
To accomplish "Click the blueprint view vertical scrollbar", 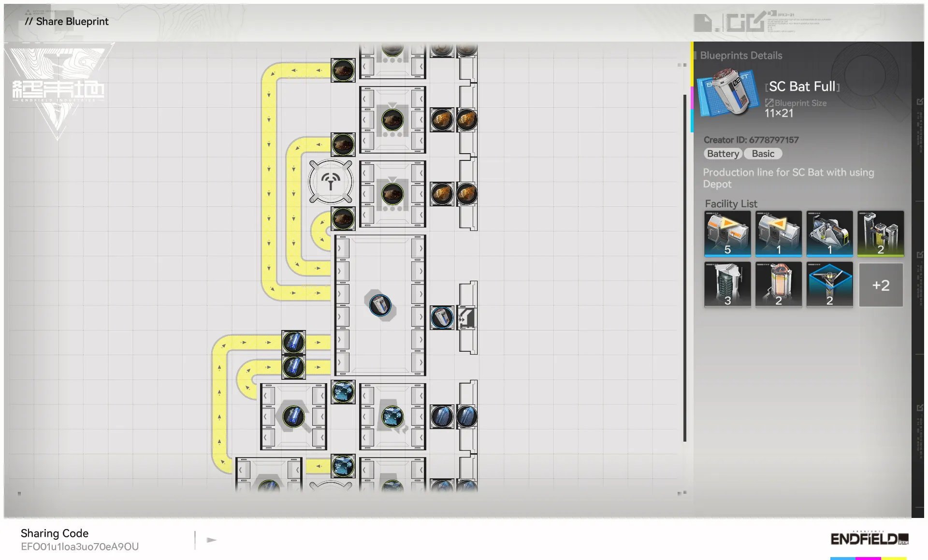I will pos(684,268).
